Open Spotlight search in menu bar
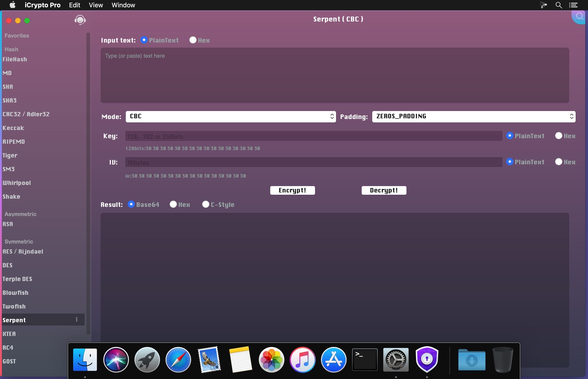The image size is (588, 379). click(559, 5)
